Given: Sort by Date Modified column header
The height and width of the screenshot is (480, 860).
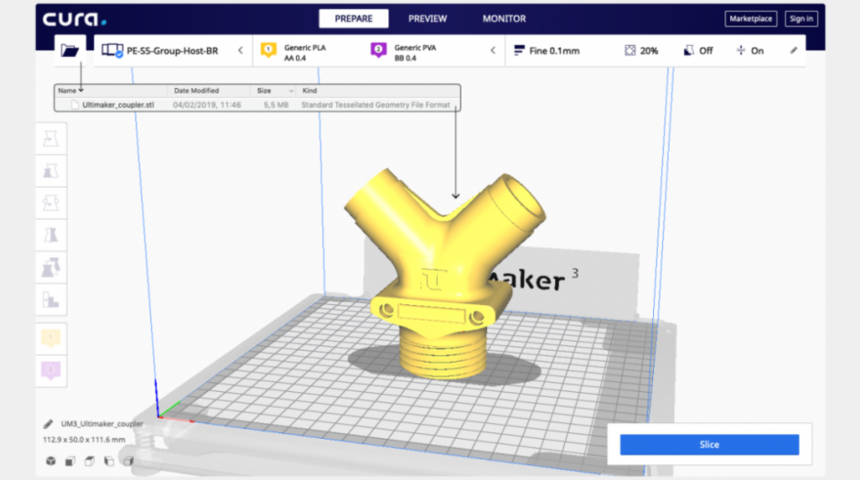Looking at the screenshot, I should tap(196, 91).
